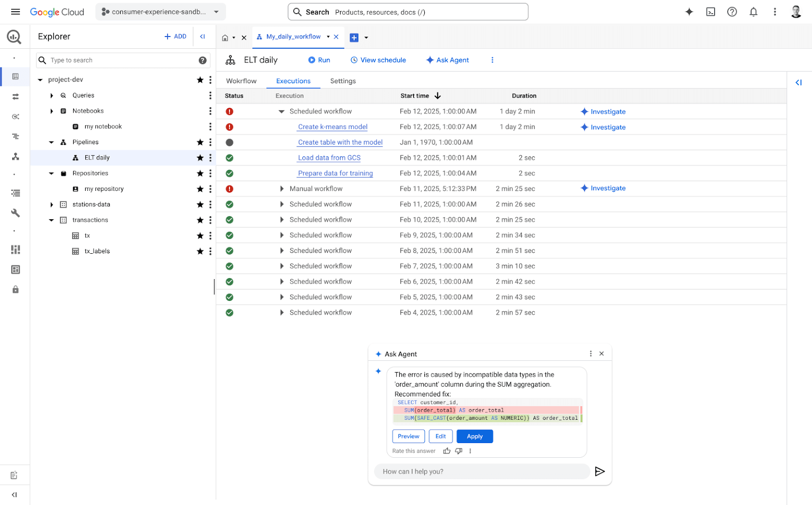The image size is (812, 505).
Task: Collapse the Pipelines tree node
Action: tap(51, 142)
